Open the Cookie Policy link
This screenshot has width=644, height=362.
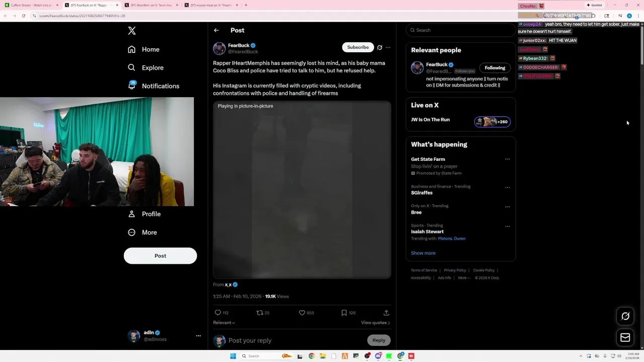click(x=484, y=270)
